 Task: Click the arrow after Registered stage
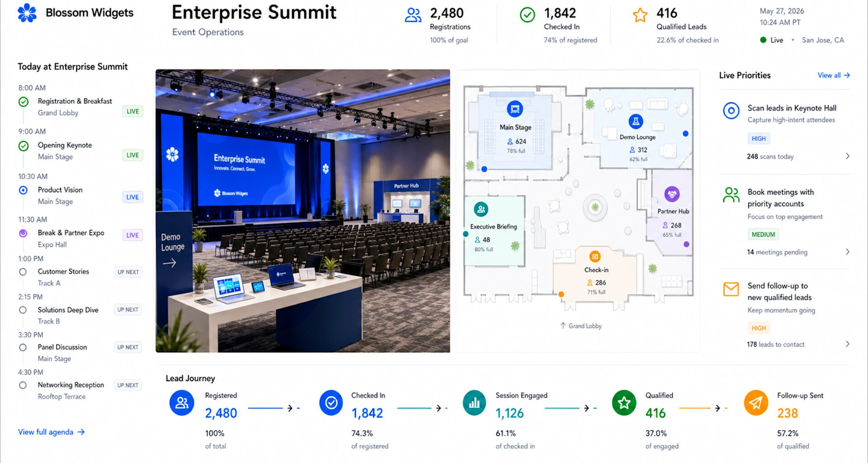click(289, 408)
